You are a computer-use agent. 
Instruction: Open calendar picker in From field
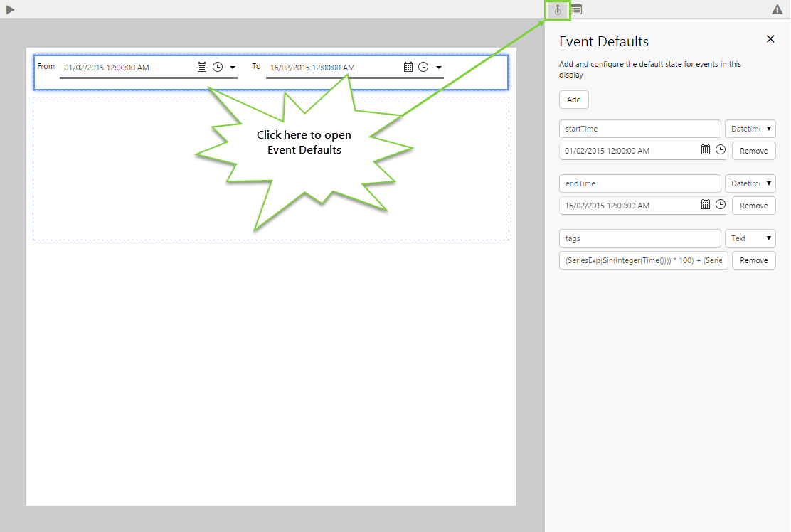(202, 67)
